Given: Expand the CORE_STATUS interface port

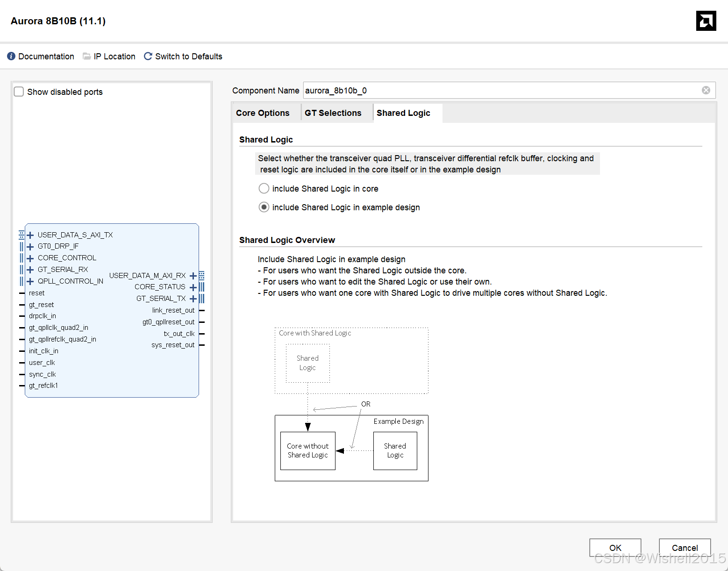Looking at the screenshot, I should pos(193,287).
